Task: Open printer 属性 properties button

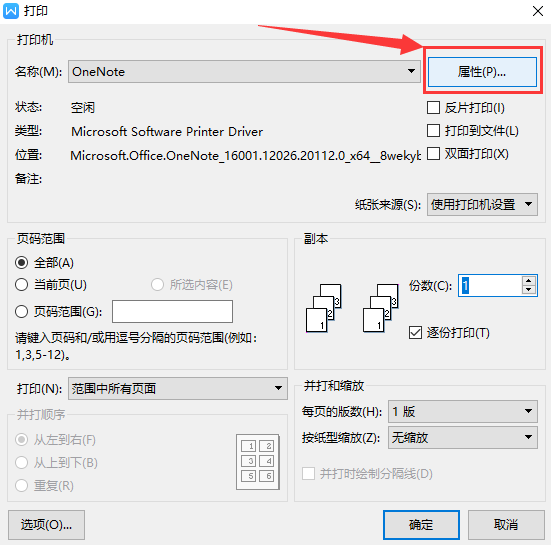Action: [482, 72]
